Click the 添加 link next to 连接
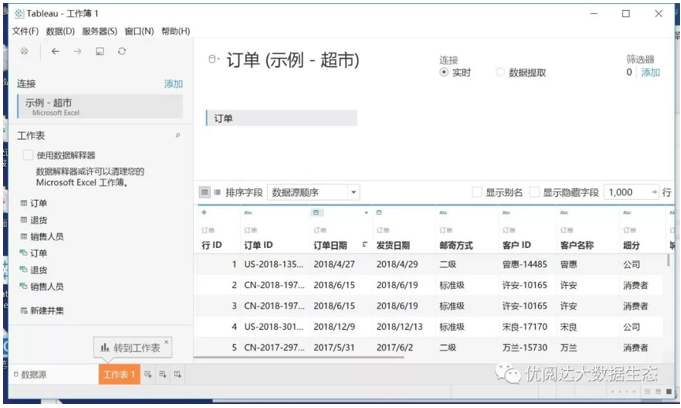The image size is (681, 408). [173, 84]
